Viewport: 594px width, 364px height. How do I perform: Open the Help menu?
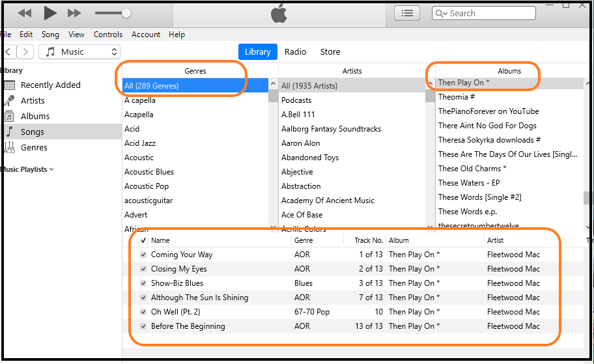[177, 35]
